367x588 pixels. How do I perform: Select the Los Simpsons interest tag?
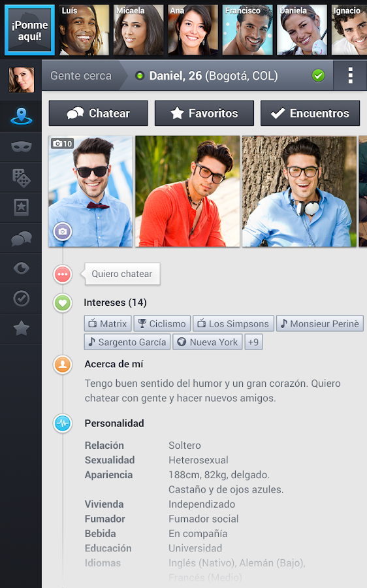click(233, 323)
